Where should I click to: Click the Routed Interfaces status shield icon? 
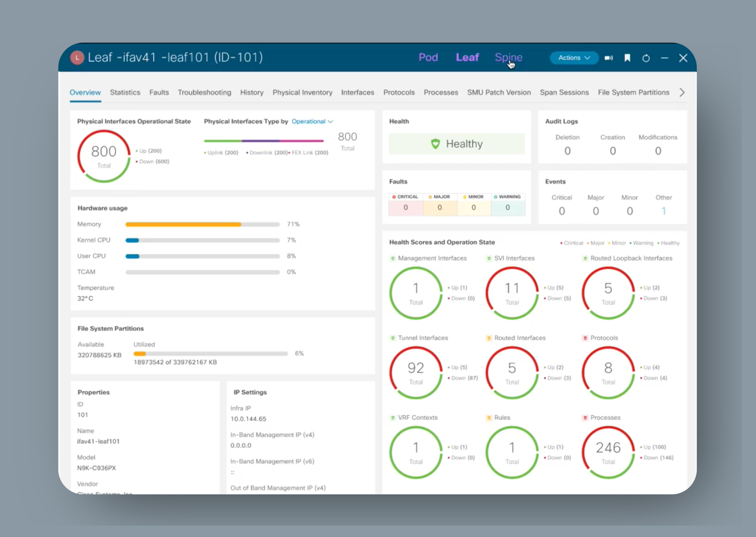489,338
